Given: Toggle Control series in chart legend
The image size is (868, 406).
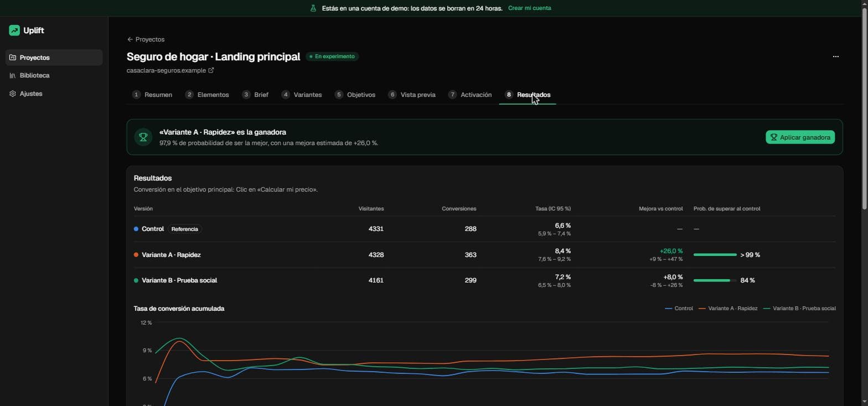Looking at the screenshot, I should pos(679,309).
